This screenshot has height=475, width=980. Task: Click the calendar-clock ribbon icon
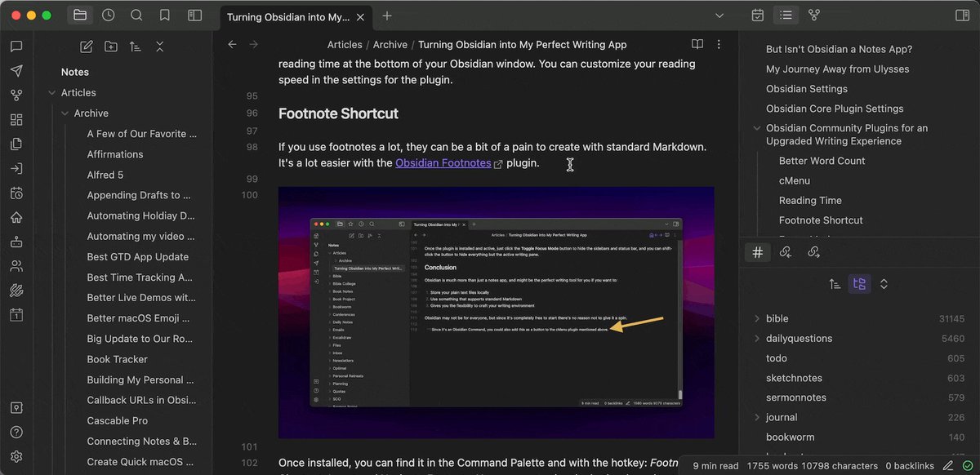point(16,193)
